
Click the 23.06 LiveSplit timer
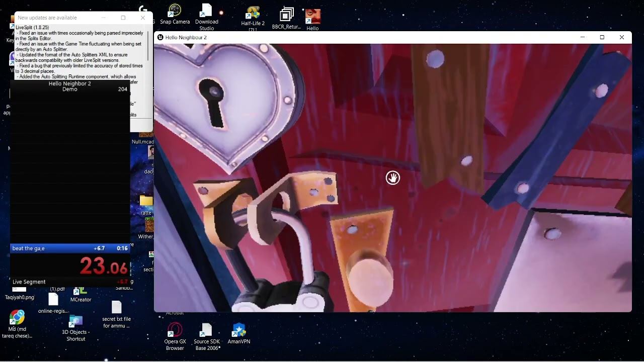(x=104, y=265)
